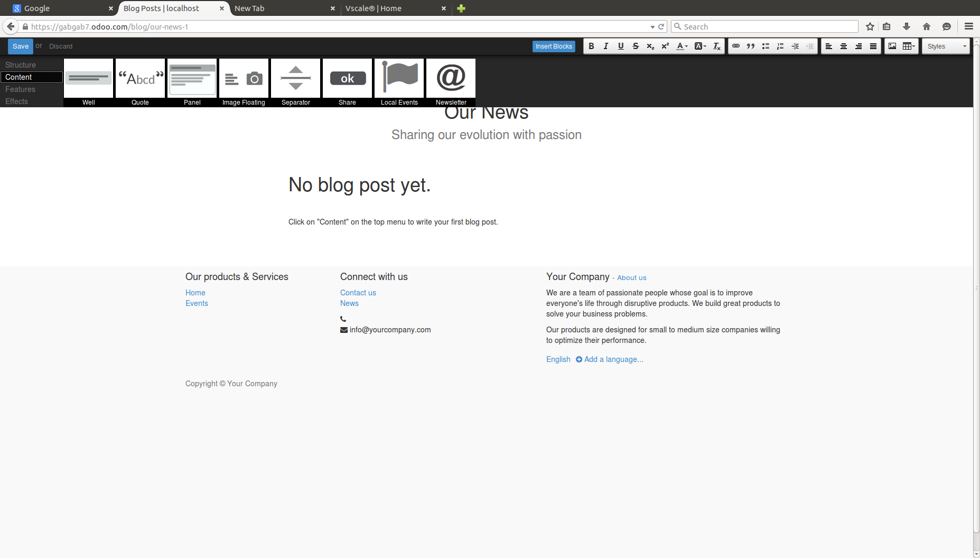Open a new browser tab with plus icon

(x=461, y=8)
